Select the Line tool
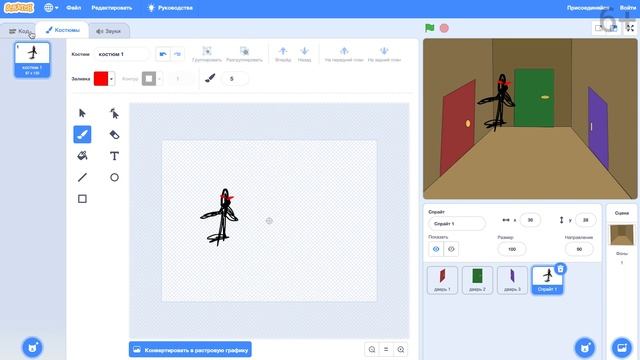The width and height of the screenshot is (640, 360). [x=82, y=177]
